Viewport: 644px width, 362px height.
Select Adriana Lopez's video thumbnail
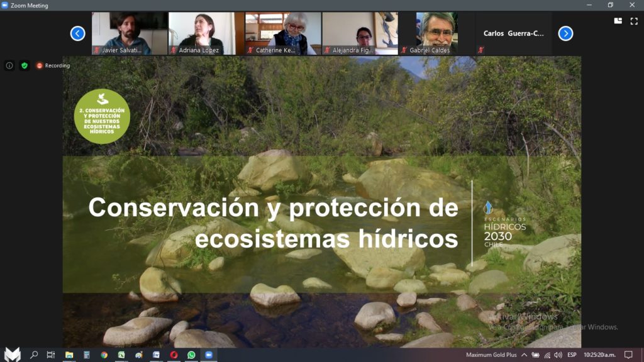[x=207, y=33]
